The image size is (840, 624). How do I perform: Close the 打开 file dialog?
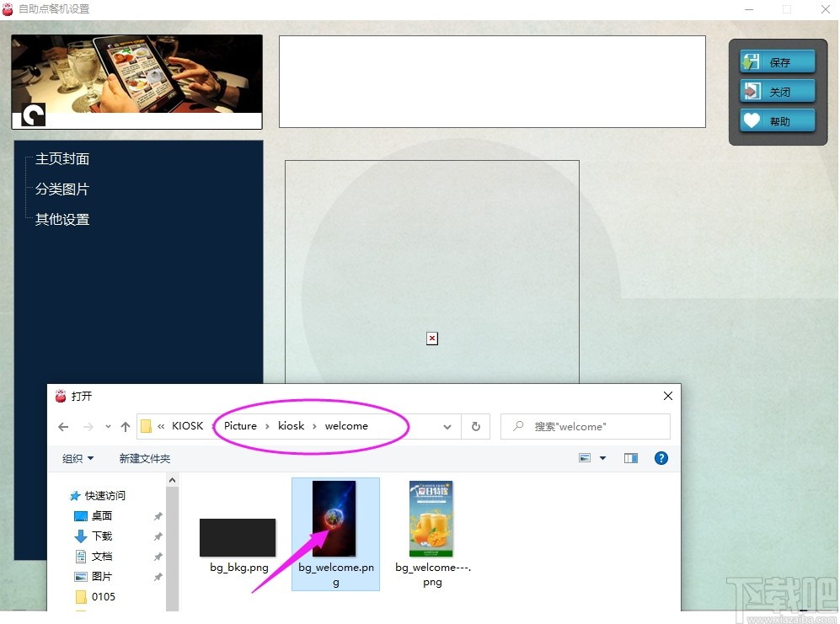pos(668,396)
